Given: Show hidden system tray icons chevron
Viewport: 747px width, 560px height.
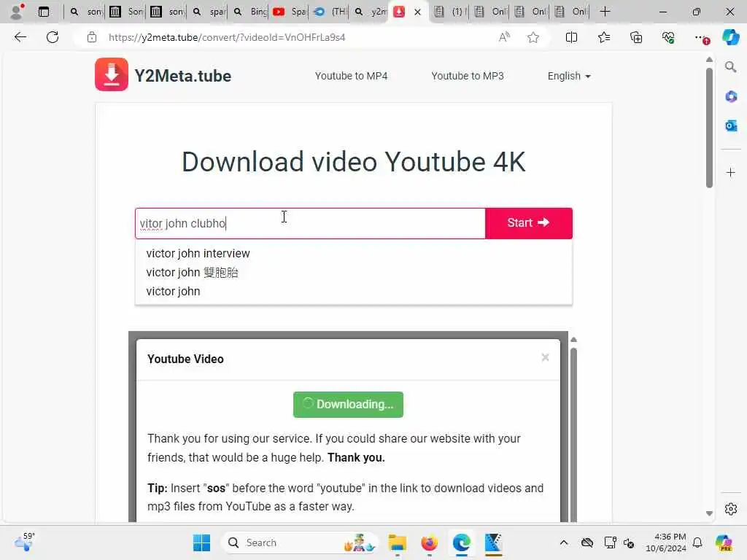Looking at the screenshot, I should coord(564,542).
